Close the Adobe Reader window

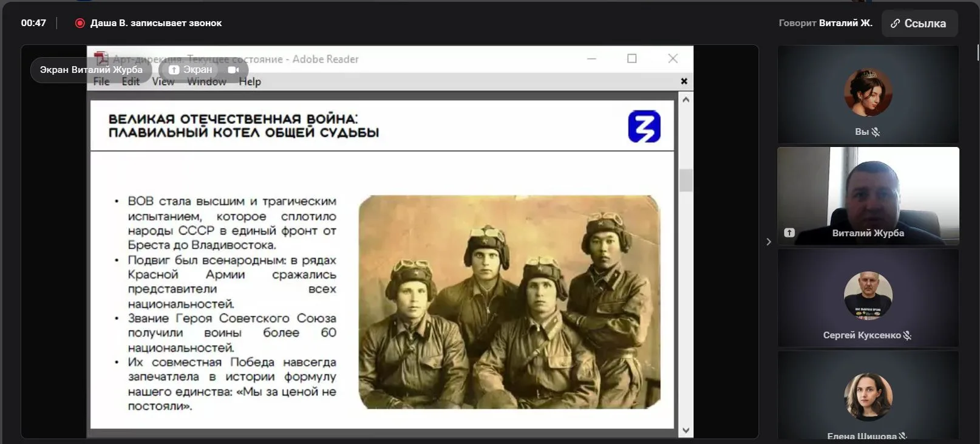tap(673, 58)
